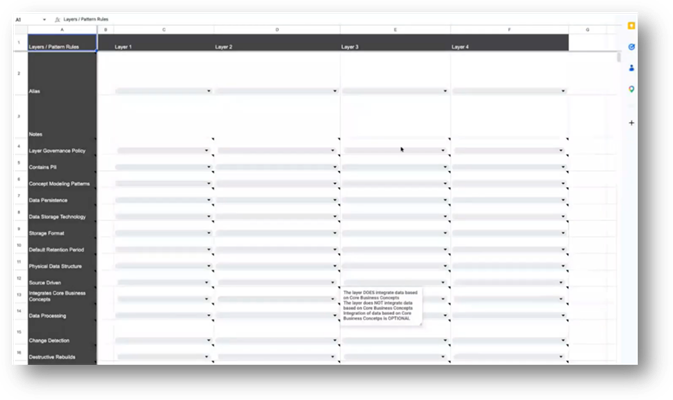Click the 'Alias' row label
The image size is (673, 400).
click(x=34, y=91)
